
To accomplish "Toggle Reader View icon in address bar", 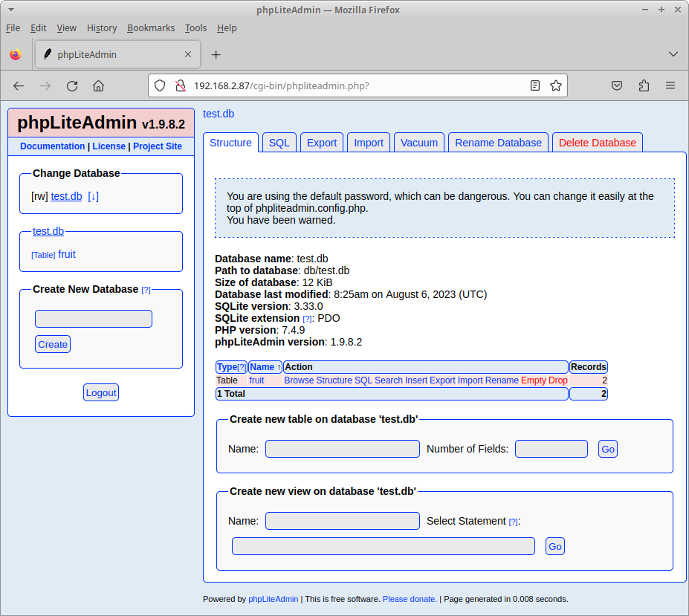I will (x=535, y=85).
